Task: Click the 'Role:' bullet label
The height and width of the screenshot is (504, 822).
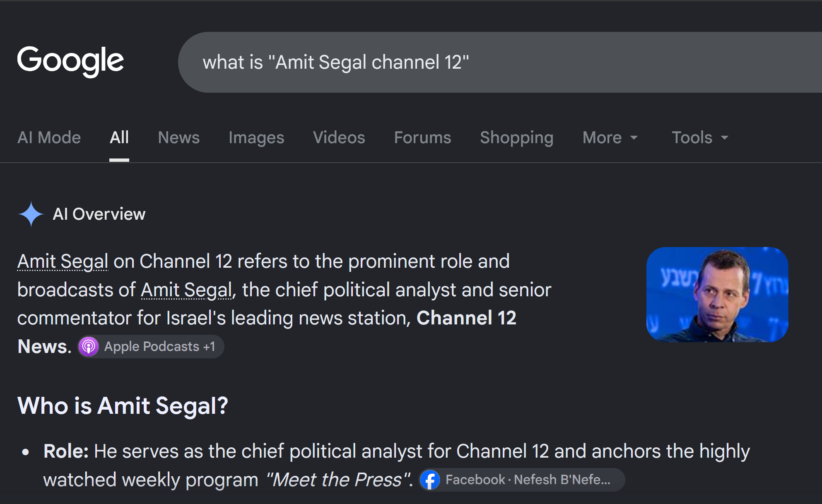Action: (66, 451)
